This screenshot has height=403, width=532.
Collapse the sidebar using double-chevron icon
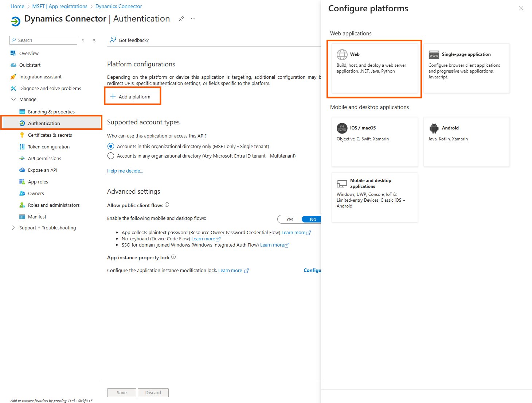[x=94, y=40]
